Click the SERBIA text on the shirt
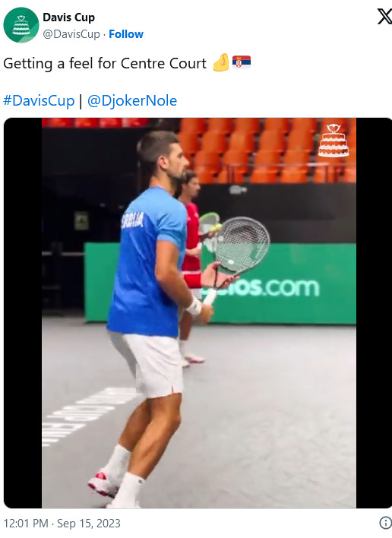The height and width of the screenshot is (538, 392). pos(132,220)
